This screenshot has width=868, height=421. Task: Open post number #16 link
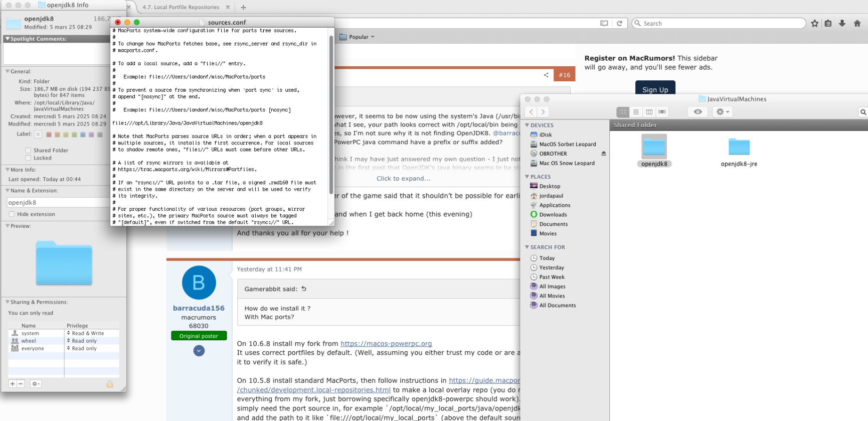click(x=565, y=75)
